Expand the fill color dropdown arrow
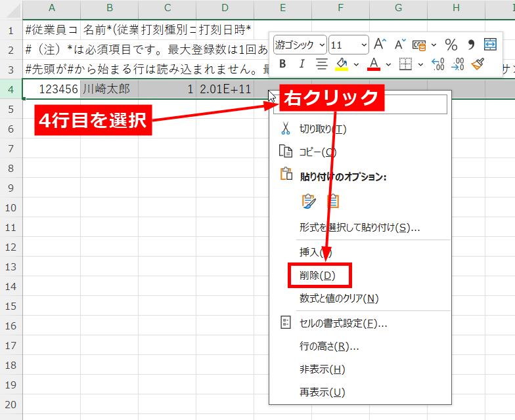 (x=356, y=64)
